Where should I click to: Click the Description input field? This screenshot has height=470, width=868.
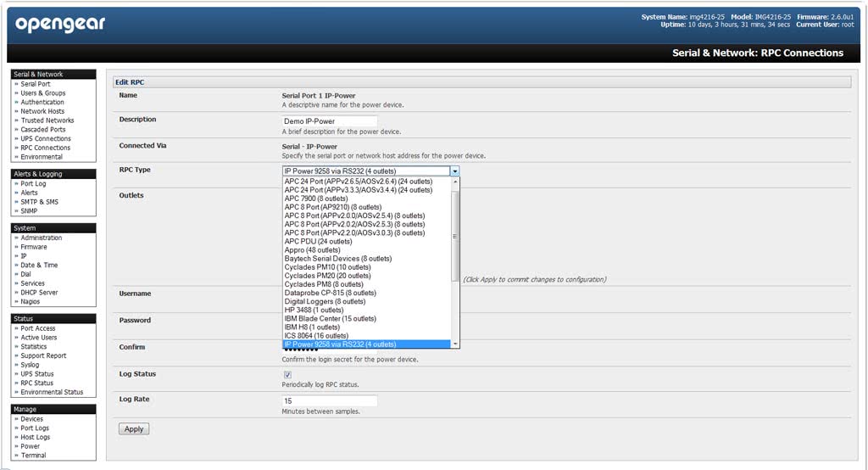pos(330,120)
